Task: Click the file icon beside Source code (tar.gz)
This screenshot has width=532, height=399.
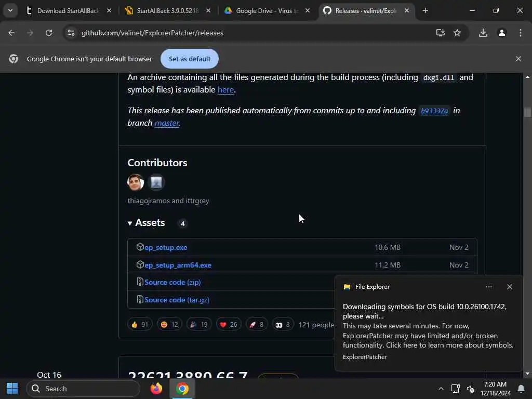Action: click(x=140, y=299)
